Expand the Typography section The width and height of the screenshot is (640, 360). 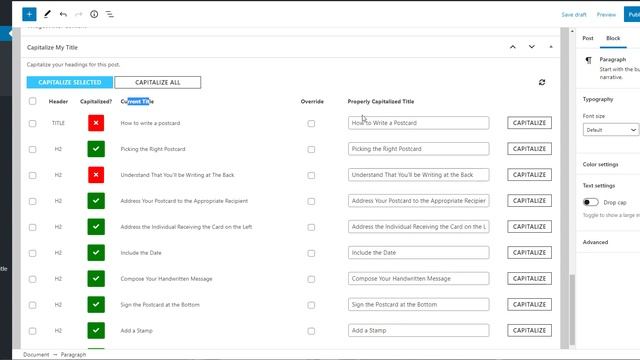(x=598, y=99)
